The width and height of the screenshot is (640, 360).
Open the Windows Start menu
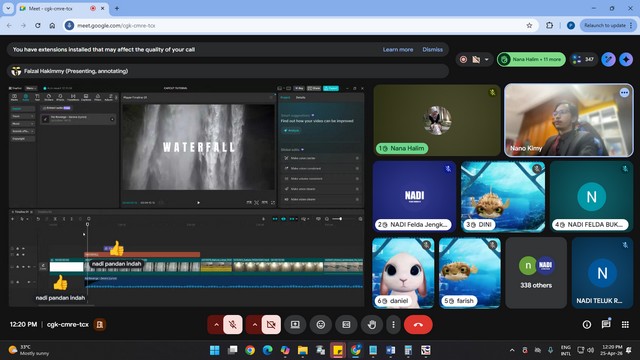coord(215,350)
